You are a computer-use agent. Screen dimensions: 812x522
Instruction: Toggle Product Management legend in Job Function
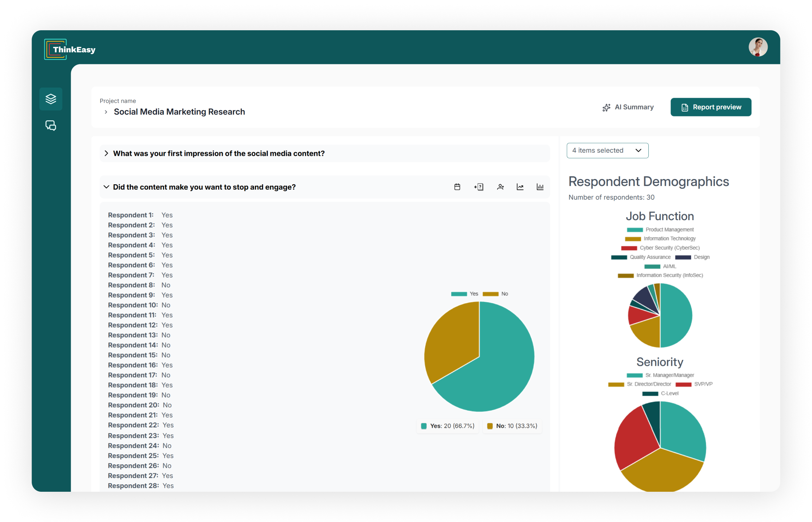coord(660,230)
